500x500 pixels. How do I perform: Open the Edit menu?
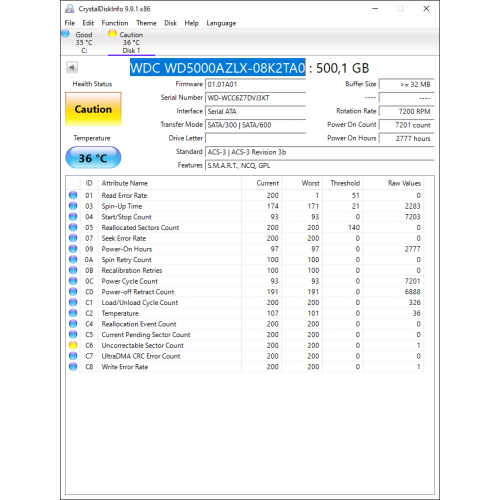click(x=88, y=23)
